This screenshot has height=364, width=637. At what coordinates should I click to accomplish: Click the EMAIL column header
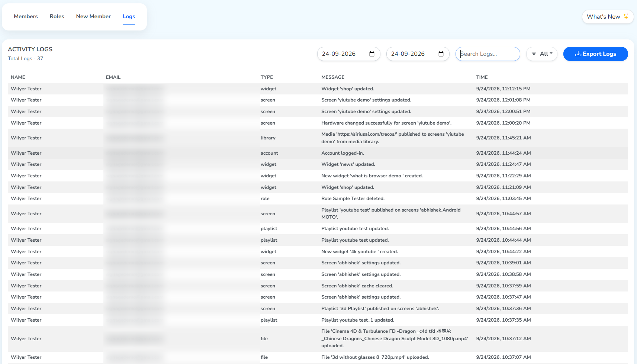click(113, 77)
